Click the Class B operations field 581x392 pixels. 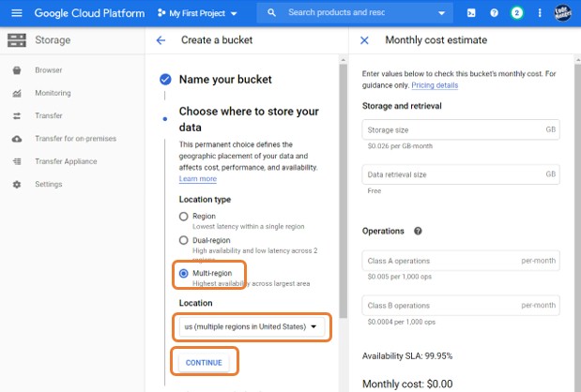[x=461, y=306]
